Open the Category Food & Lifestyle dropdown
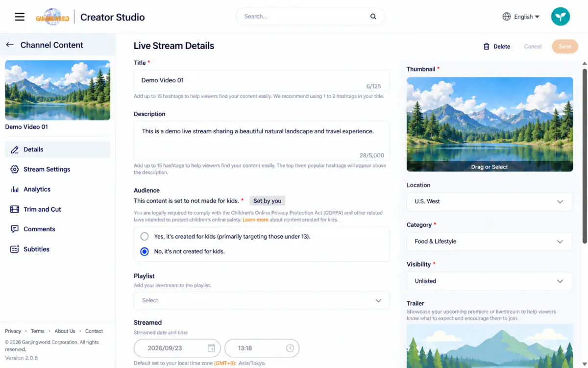The image size is (588, 368). 490,242
